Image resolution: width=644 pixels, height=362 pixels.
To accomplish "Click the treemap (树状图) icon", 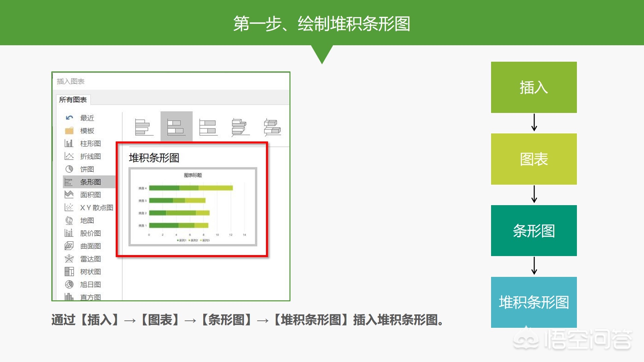I will (69, 271).
